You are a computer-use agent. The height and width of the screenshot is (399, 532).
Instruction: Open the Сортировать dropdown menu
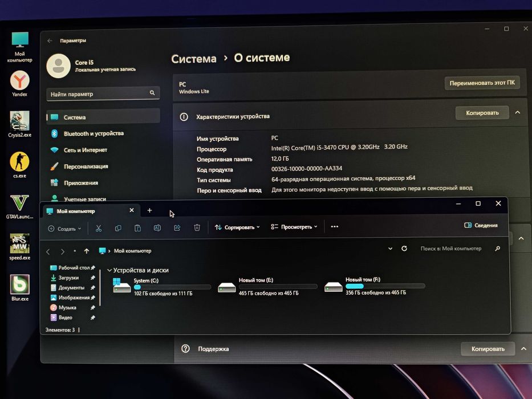(x=237, y=227)
